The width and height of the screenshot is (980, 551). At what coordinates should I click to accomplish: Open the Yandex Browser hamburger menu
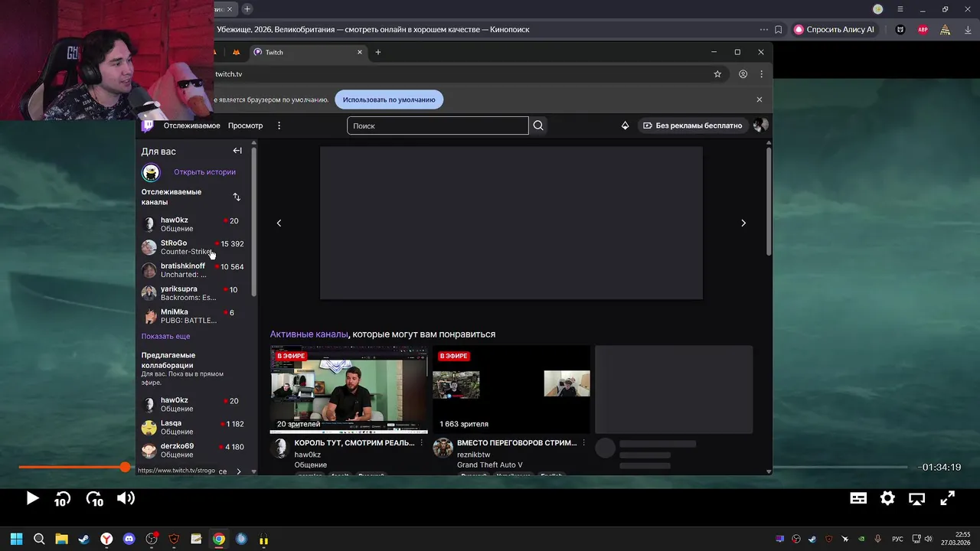[900, 9]
